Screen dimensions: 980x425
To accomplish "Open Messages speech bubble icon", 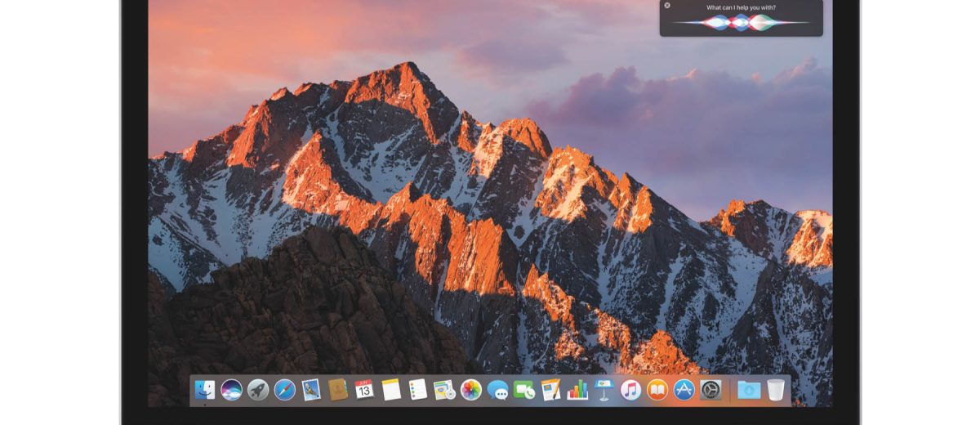I will pyautogui.click(x=497, y=390).
